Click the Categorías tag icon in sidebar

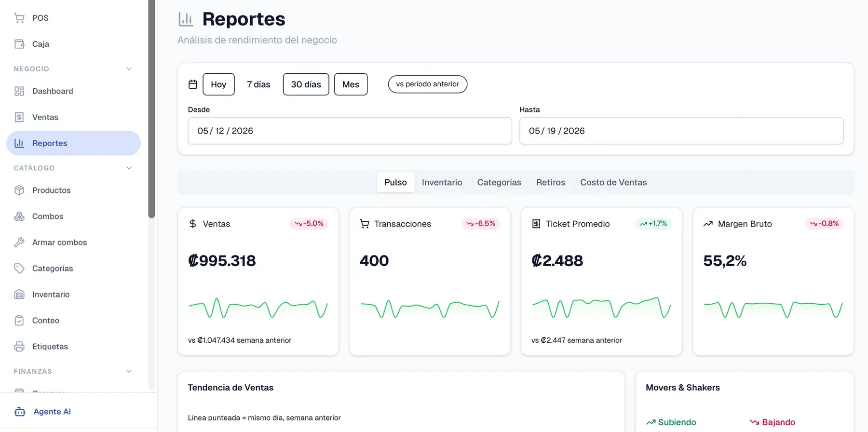(19, 269)
